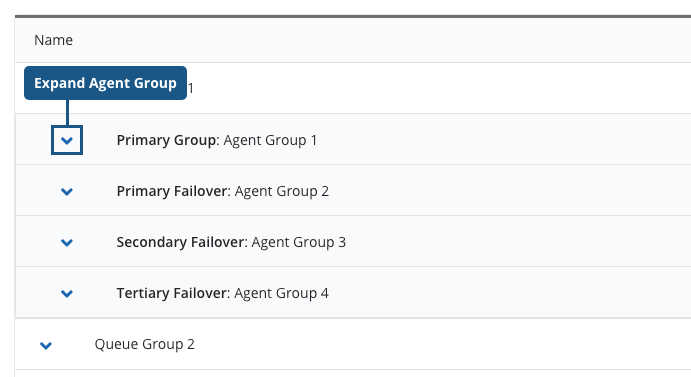Image resolution: width=691 pixels, height=377 pixels.
Task: Select the bold Primary Failover label
Action: [x=172, y=191]
